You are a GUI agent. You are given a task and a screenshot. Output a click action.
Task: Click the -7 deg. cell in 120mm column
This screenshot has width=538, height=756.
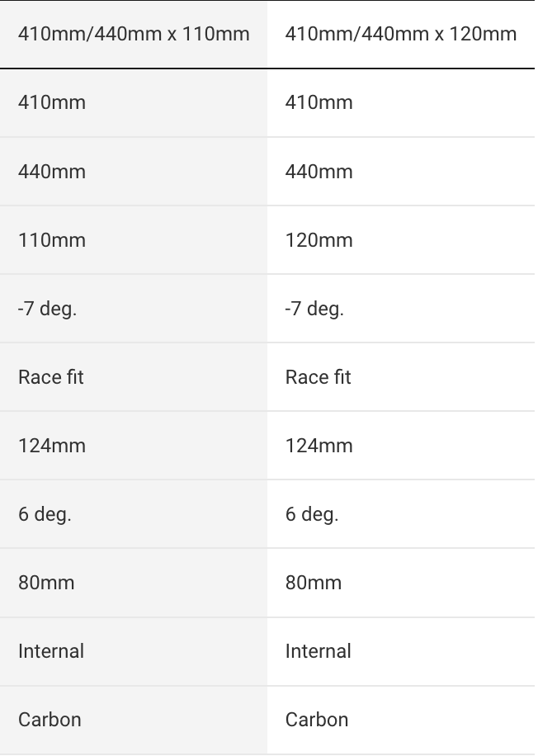pyautogui.click(x=314, y=309)
